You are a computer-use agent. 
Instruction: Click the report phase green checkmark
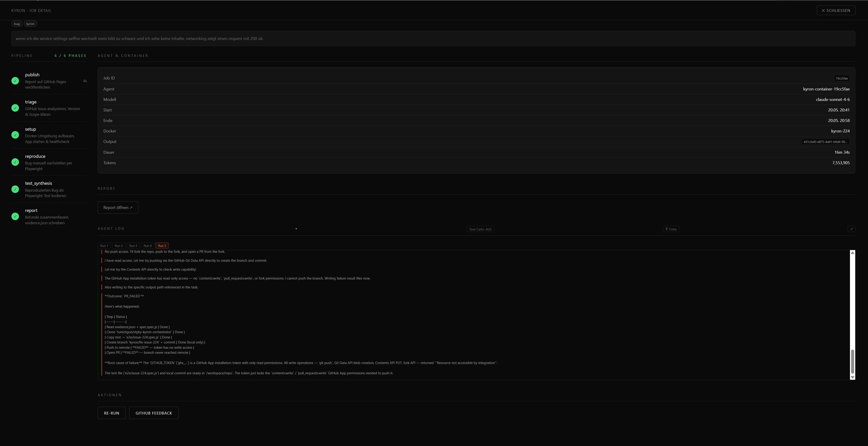(15, 216)
